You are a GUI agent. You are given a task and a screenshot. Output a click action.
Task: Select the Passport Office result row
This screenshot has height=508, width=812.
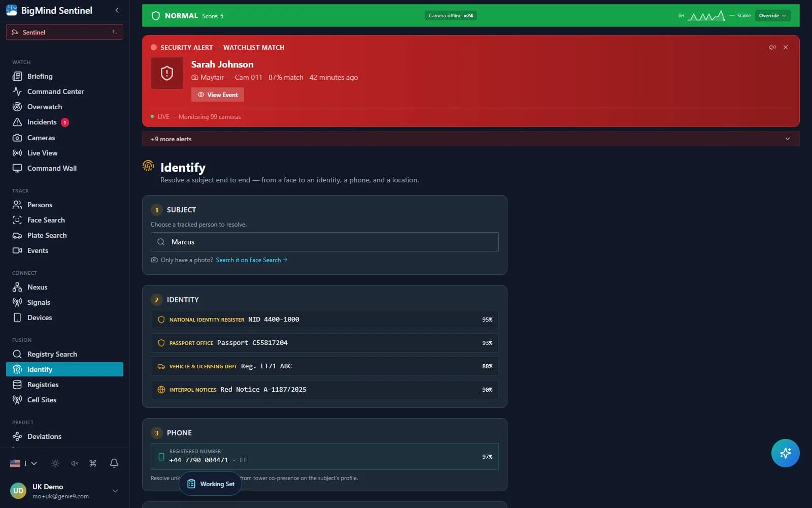[x=325, y=343]
